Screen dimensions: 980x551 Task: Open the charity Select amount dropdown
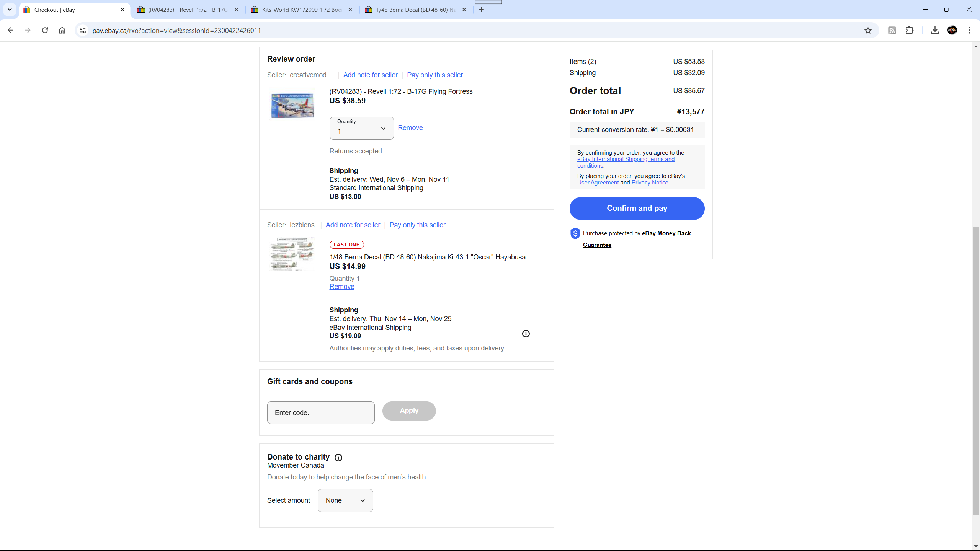tap(345, 500)
